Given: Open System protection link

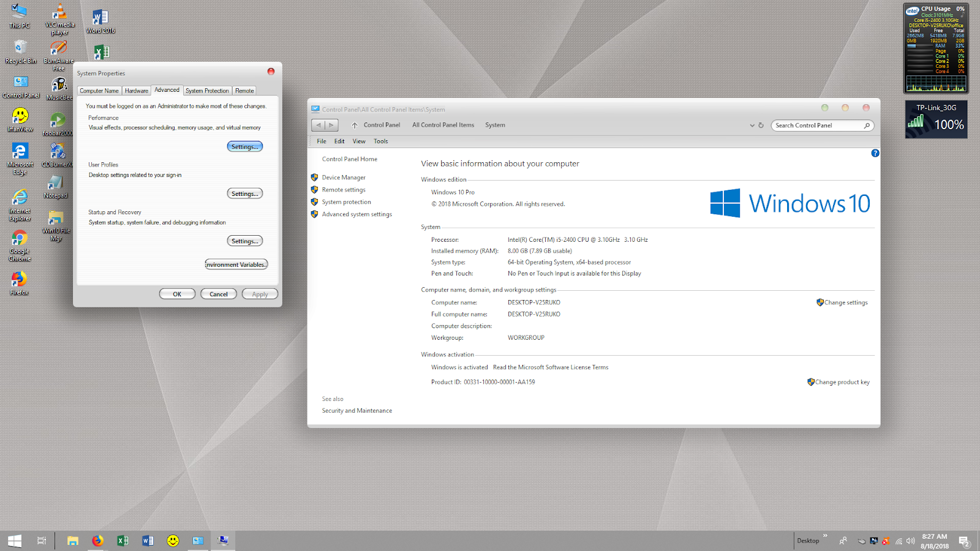Looking at the screenshot, I should pos(347,202).
